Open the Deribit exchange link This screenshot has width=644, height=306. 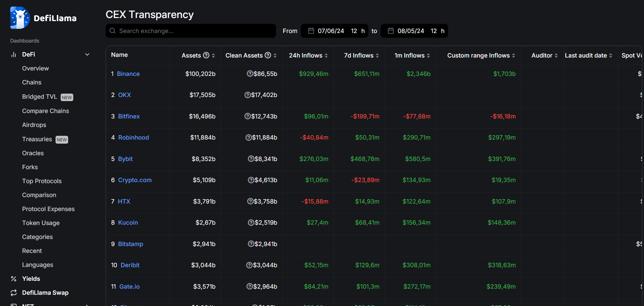click(x=130, y=265)
